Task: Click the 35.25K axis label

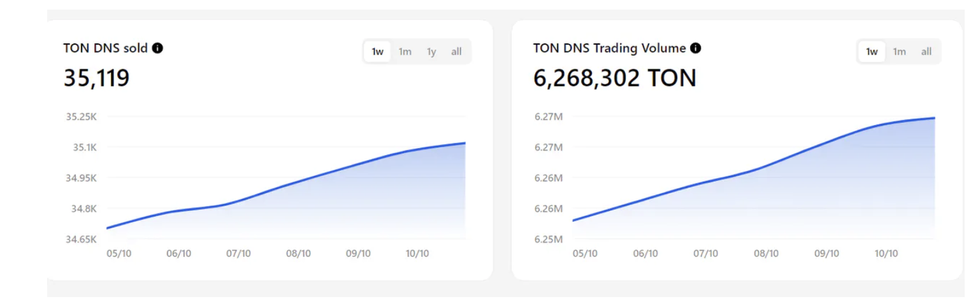Action: 81,117
